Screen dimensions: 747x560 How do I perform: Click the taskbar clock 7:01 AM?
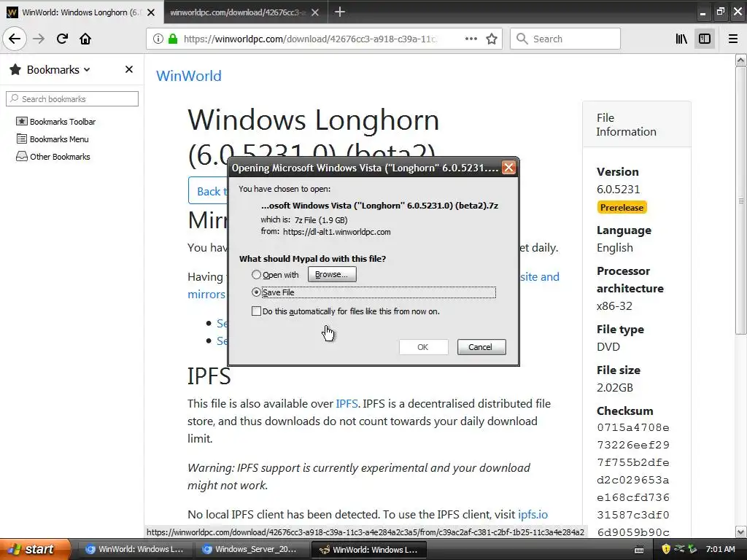720,549
